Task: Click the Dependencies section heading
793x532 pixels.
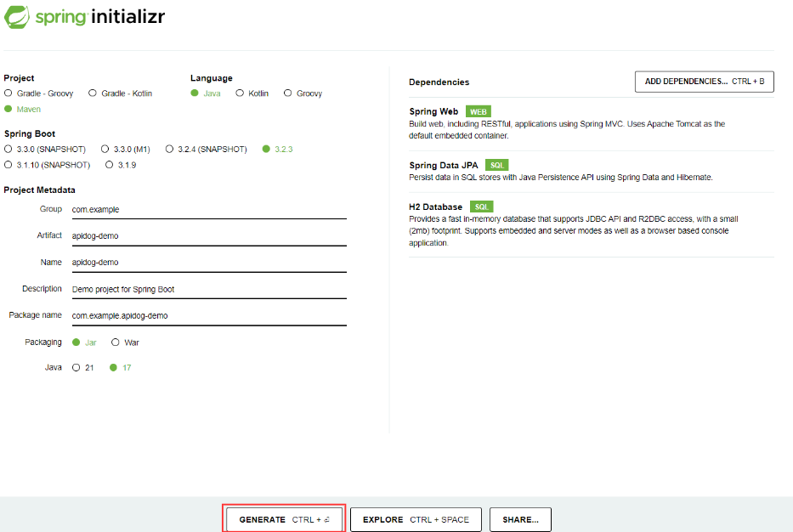Action: [439, 82]
